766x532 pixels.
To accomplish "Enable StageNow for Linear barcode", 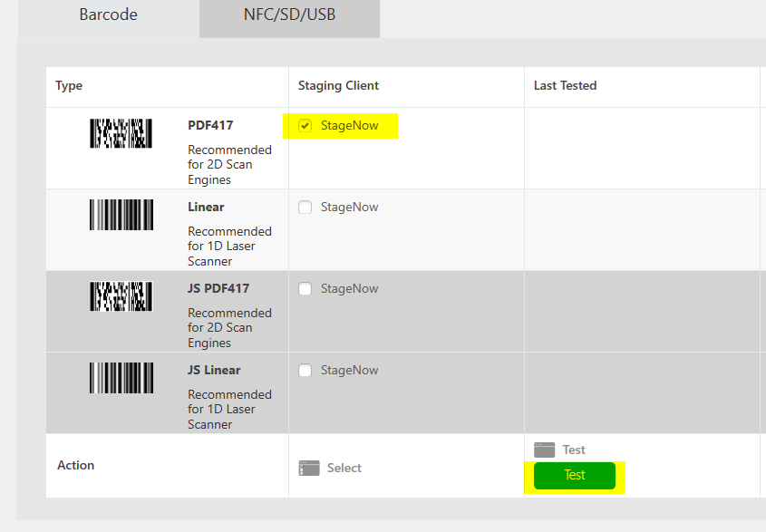I will click(x=305, y=208).
